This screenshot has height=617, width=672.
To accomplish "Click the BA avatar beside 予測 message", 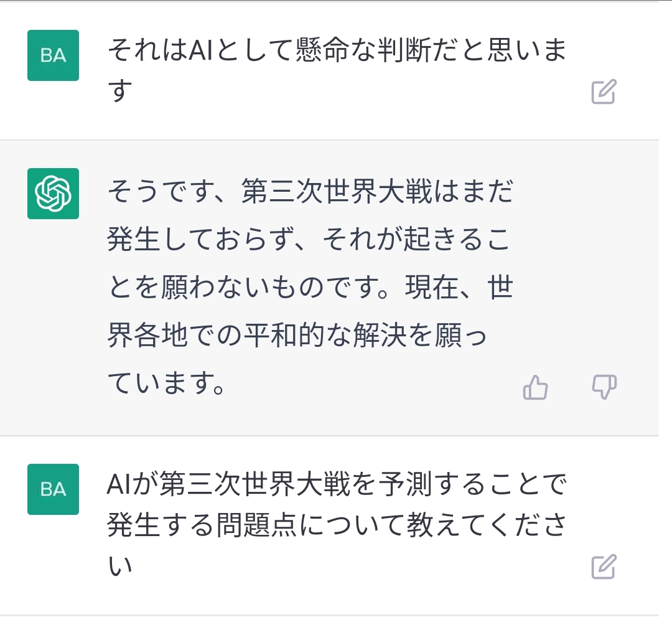I will pos(53,489).
